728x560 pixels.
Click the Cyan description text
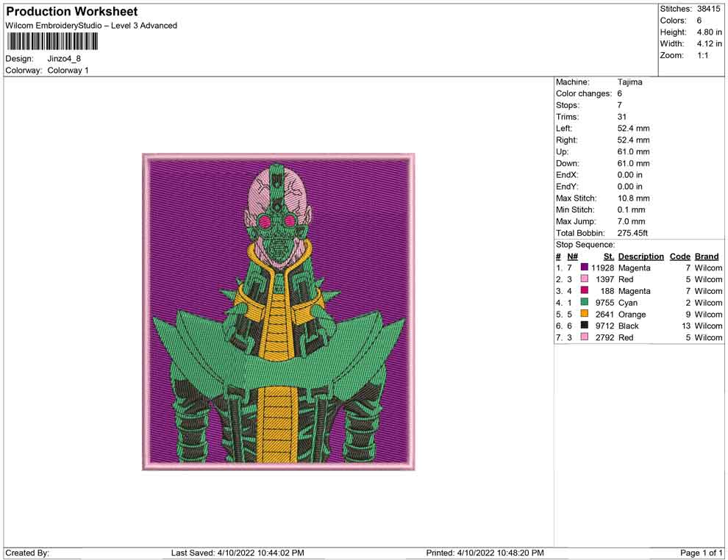[628, 303]
